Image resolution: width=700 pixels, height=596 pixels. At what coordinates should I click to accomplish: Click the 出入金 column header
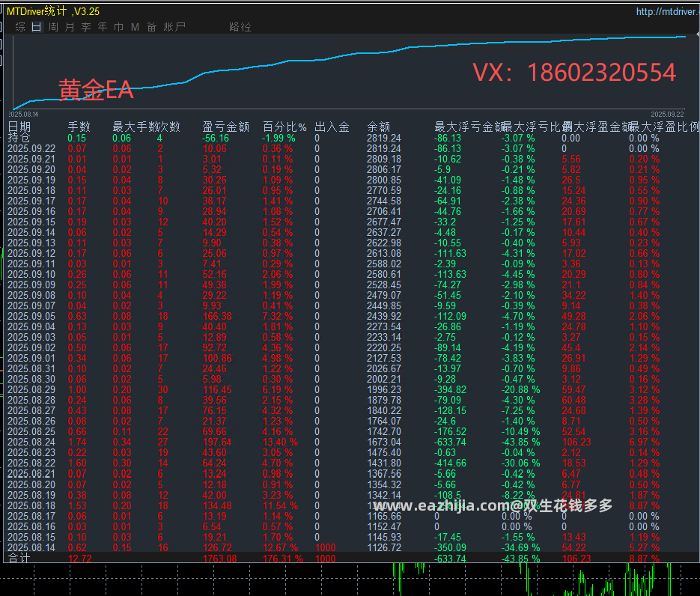coord(332,127)
